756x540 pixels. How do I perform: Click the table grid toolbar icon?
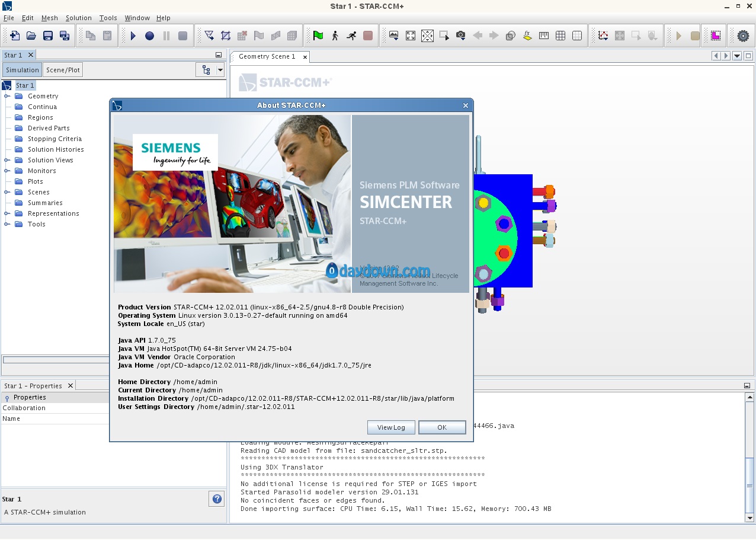pos(560,36)
